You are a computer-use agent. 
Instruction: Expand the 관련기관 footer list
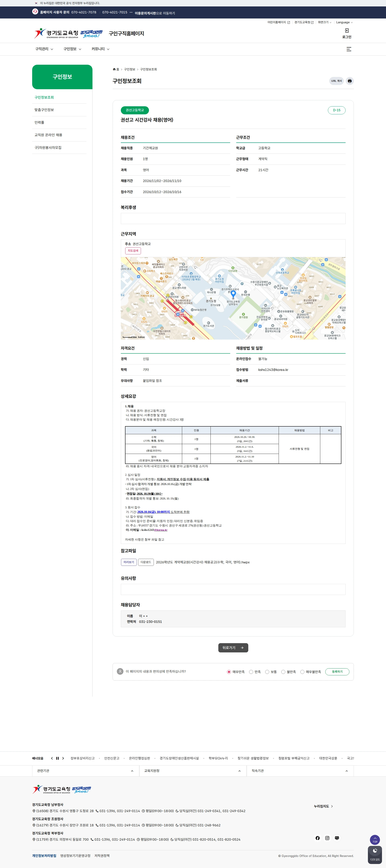pos(86,771)
